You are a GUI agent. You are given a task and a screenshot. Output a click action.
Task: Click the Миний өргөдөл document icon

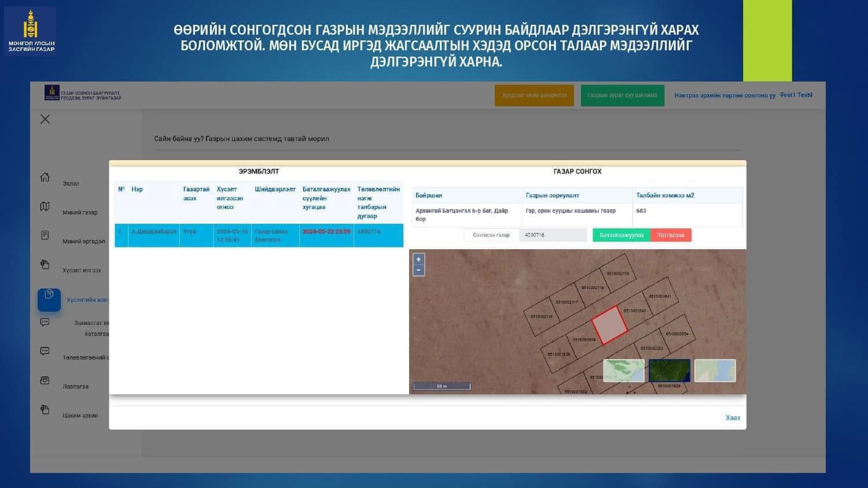pyautogui.click(x=45, y=235)
